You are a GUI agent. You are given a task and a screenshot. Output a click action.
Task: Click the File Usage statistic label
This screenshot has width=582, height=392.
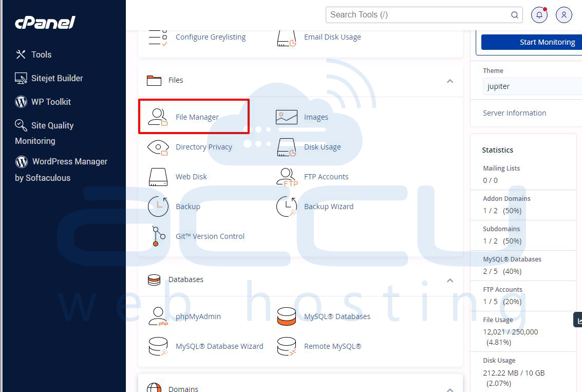[498, 320]
